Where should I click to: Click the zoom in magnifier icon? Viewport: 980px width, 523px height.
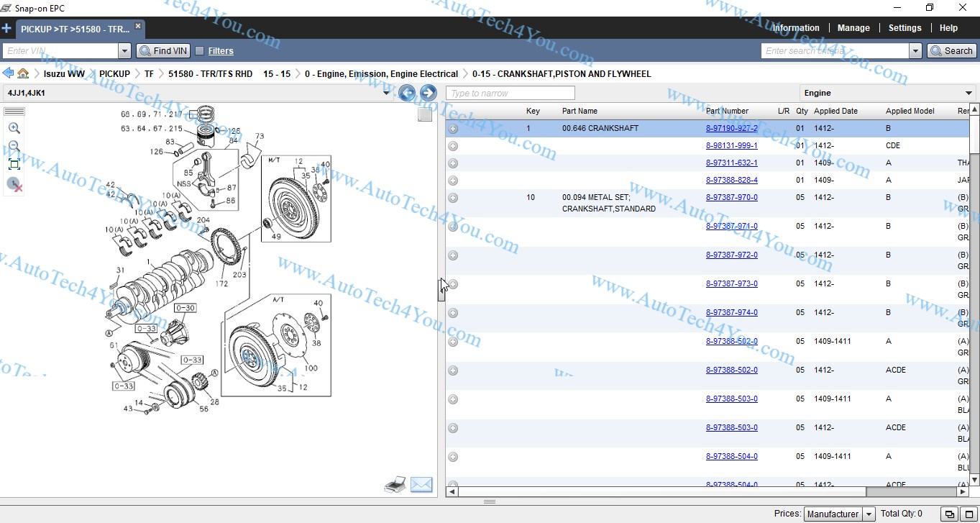(14, 128)
